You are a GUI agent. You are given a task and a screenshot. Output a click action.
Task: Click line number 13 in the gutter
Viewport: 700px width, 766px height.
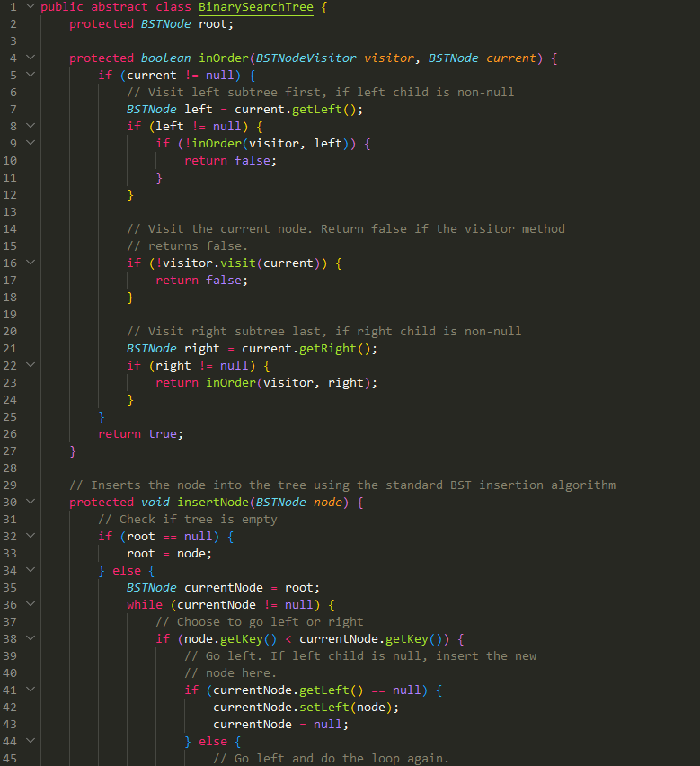click(10, 212)
